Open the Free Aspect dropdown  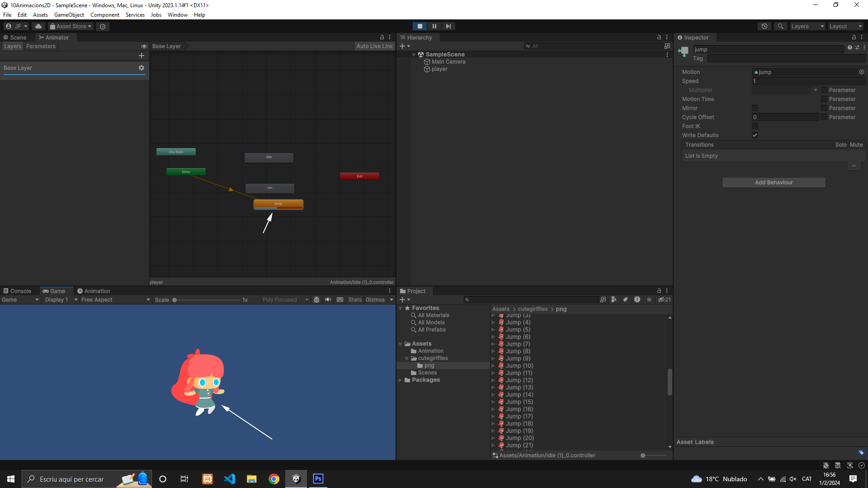coord(115,300)
